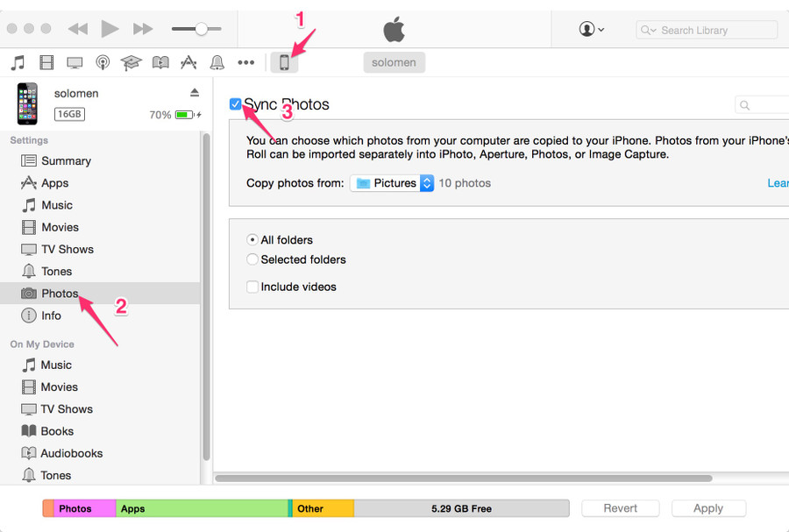Open the Apps library icon
The height and width of the screenshot is (532, 789).
pyautogui.click(x=188, y=63)
